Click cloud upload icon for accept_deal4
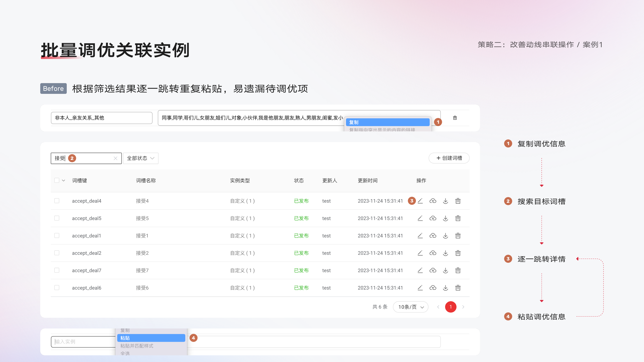644x362 pixels. 433,201
